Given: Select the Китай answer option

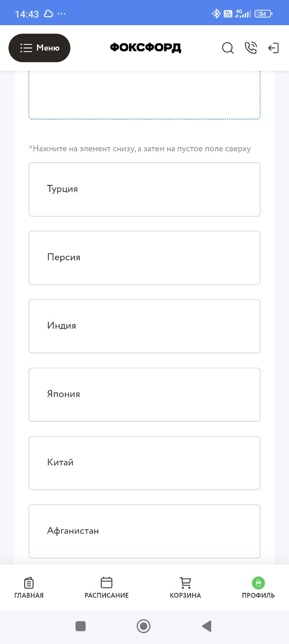Looking at the screenshot, I should pos(144,462).
